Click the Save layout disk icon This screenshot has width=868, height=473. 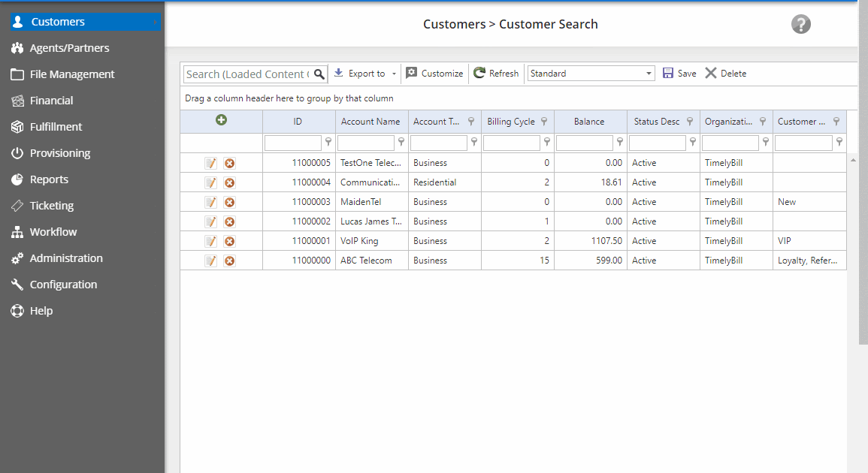[x=669, y=73]
